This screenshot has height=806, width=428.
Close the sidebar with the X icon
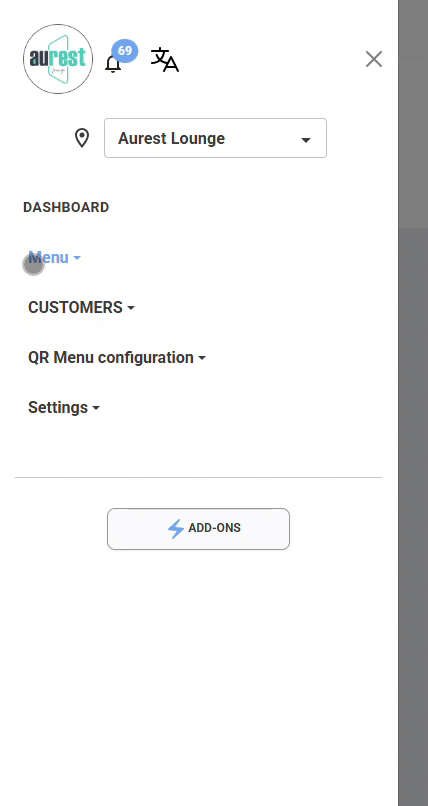click(x=374, y=59)
